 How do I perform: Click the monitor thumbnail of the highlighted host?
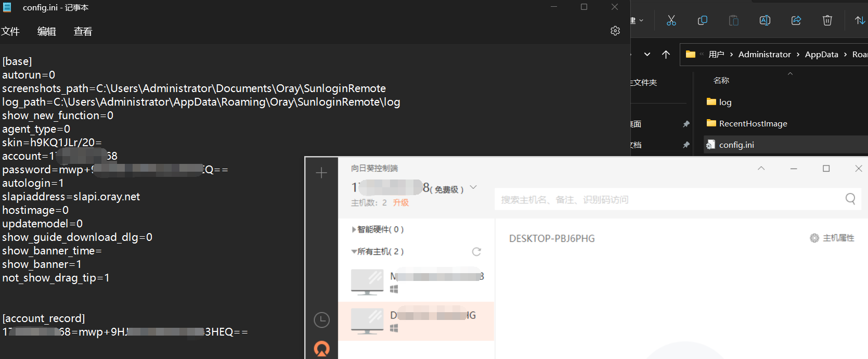pos(367,321)
